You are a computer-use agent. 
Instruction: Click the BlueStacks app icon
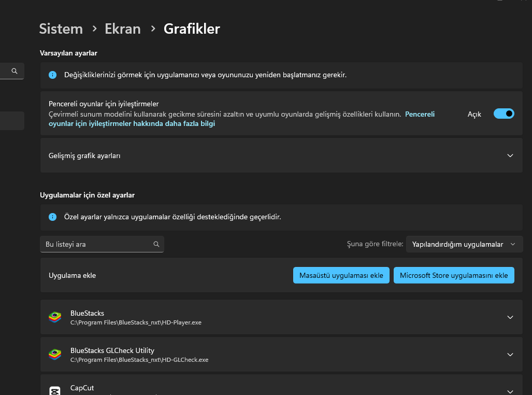click(54, 317)
